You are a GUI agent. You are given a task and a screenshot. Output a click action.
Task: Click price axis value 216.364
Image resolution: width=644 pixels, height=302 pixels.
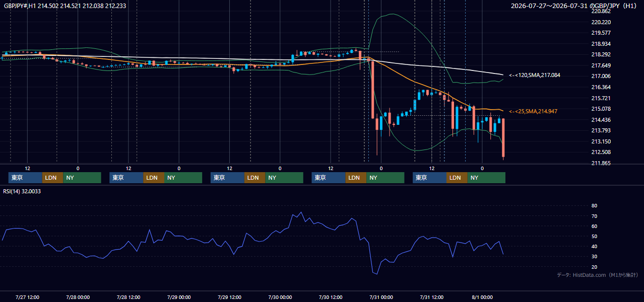(x=601, y=87)
